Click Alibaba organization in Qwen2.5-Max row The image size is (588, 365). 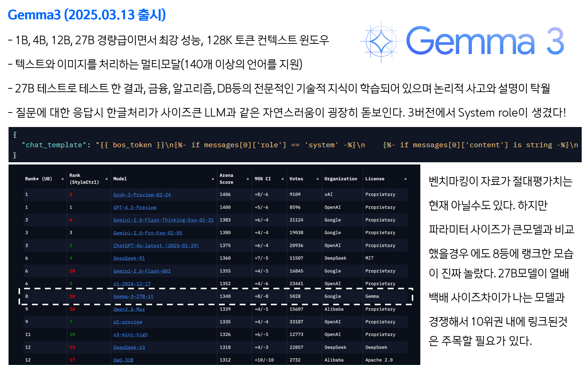[x=334, y=309]
